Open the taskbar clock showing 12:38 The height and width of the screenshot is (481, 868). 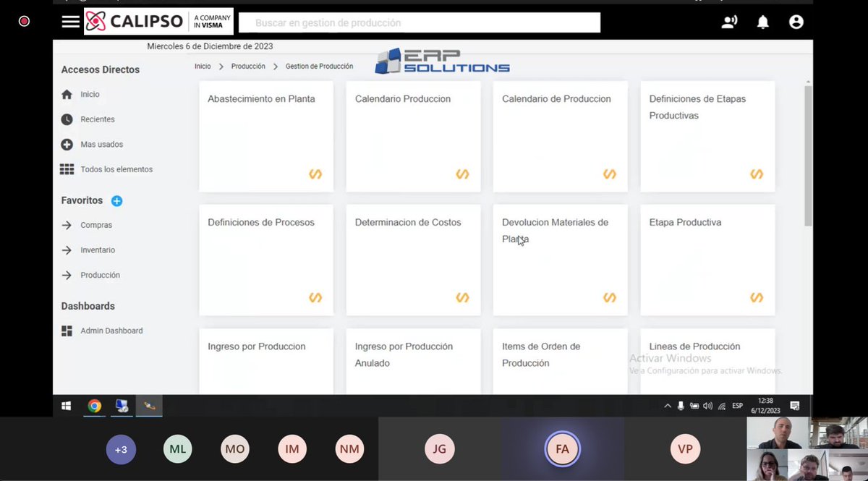(764, 405)
